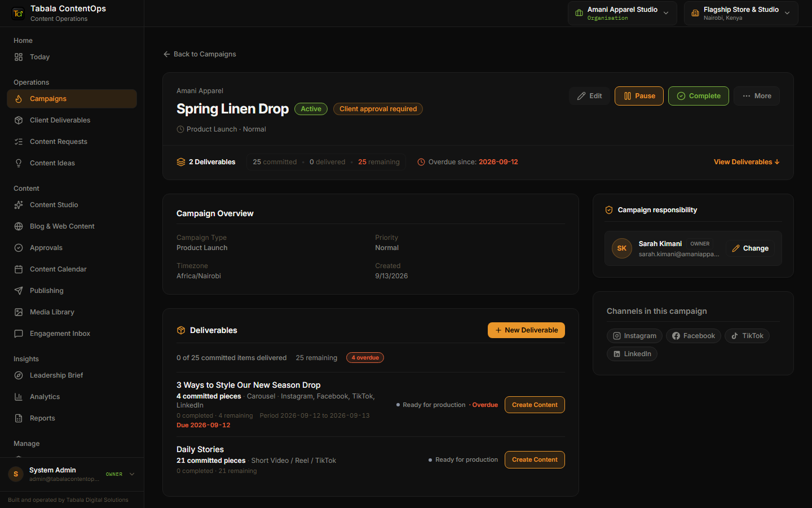Click the Instagram channel chip
Screen dimensions: 812x508
pos(635,336)
